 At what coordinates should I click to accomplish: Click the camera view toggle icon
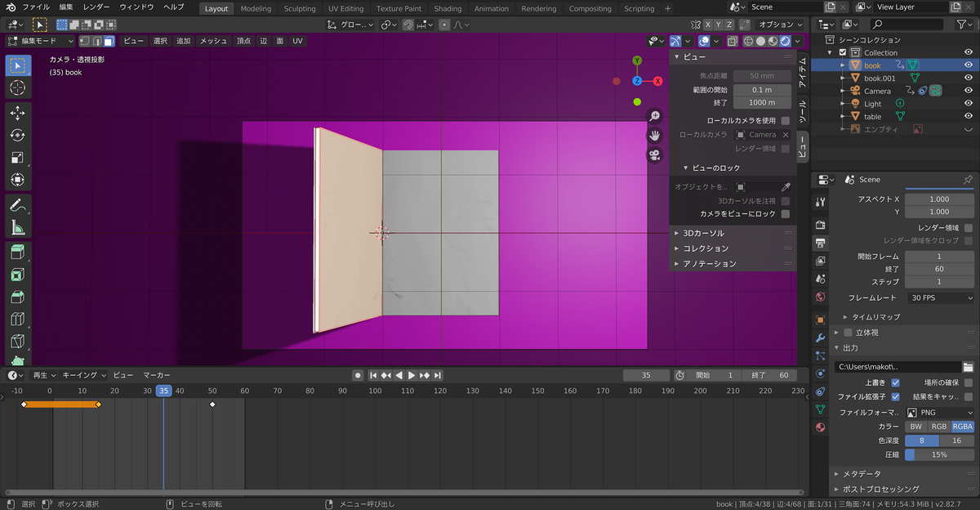[x=654, y=154]
